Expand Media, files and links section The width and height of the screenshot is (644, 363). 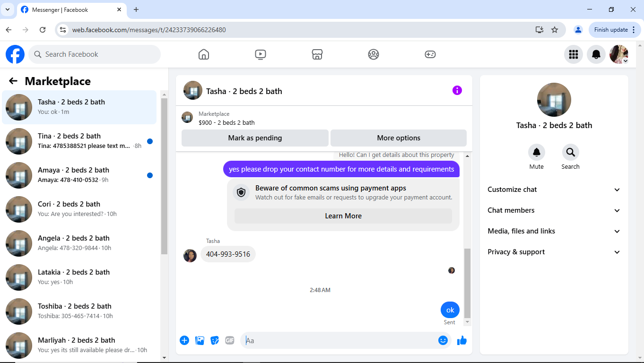coord(554,231)
